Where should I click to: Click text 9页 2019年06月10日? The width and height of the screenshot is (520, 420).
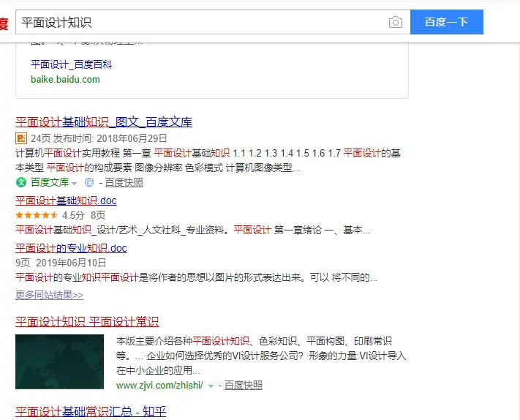pyautogui.click(x=61, y=263)
